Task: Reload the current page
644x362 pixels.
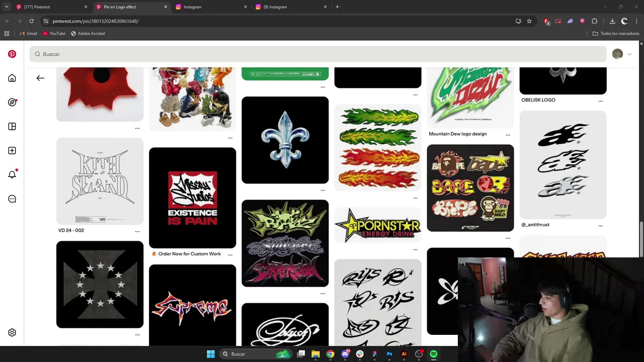Action: [31, 21]
